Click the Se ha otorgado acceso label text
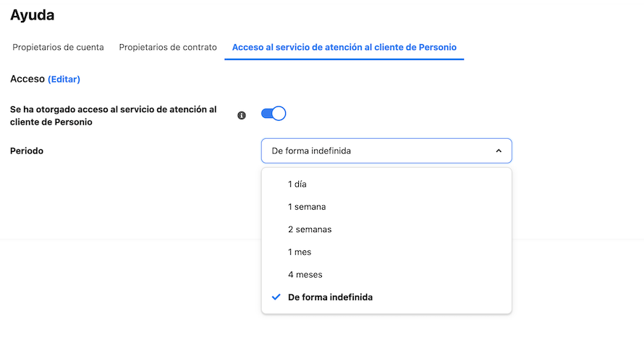The height and width of the screenshot is (353, 644). click(114, 116)
